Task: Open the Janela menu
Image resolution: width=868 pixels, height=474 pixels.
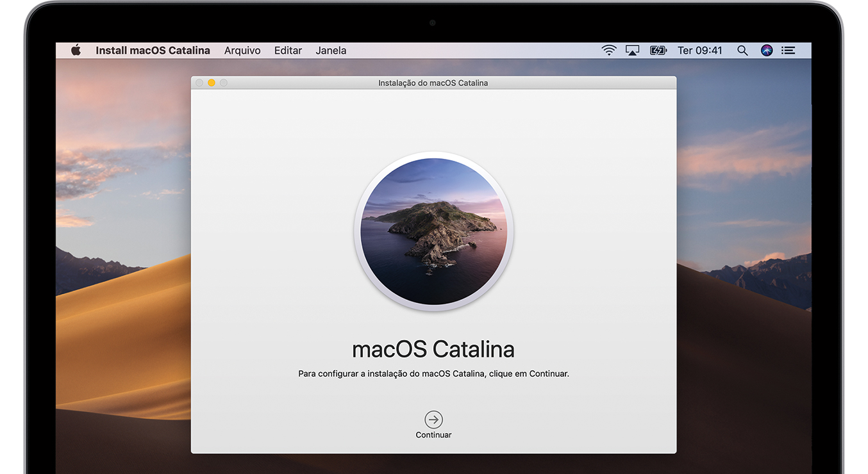Action: tap(331, 51)
